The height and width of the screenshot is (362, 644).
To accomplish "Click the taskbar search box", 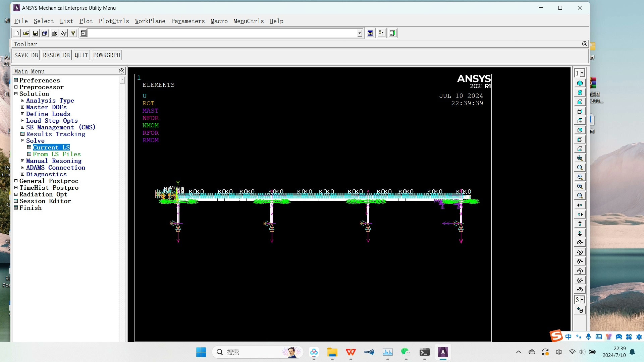I will pos(258,352).
